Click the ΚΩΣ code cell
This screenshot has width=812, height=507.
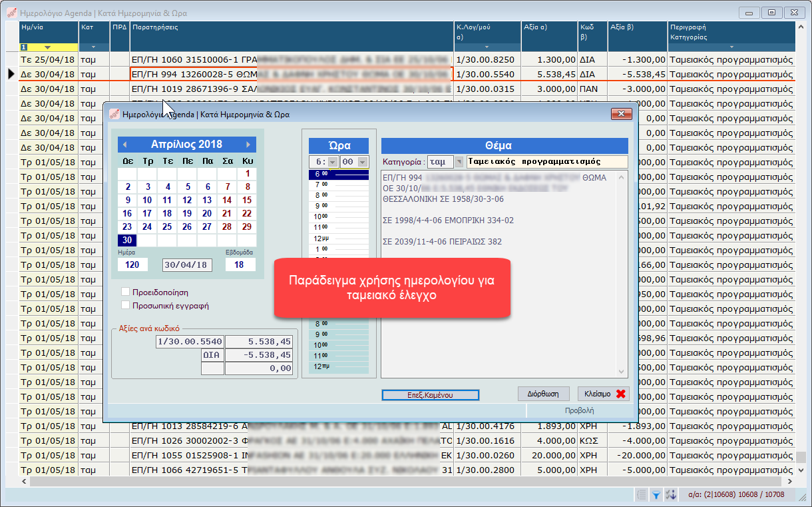pyautogui.click(x=592, y=440)
